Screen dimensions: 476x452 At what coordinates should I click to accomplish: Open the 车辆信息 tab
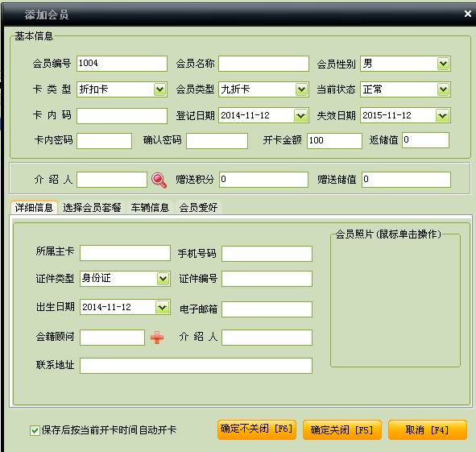[150, 208]
